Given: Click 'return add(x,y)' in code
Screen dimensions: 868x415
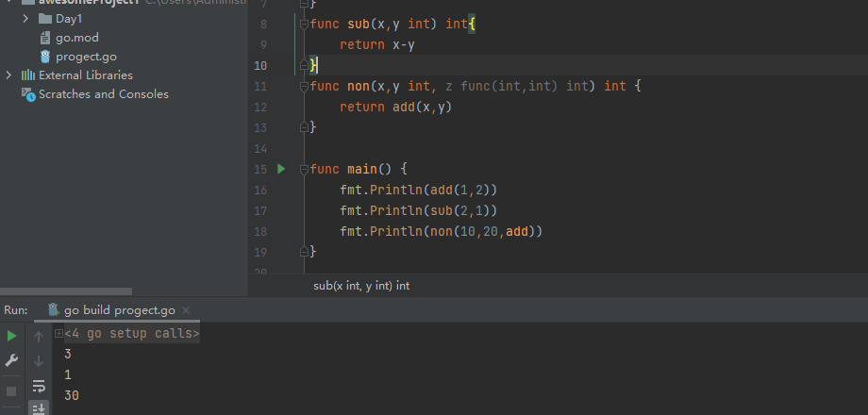Looking at the screenshot, I should [396, 107].
